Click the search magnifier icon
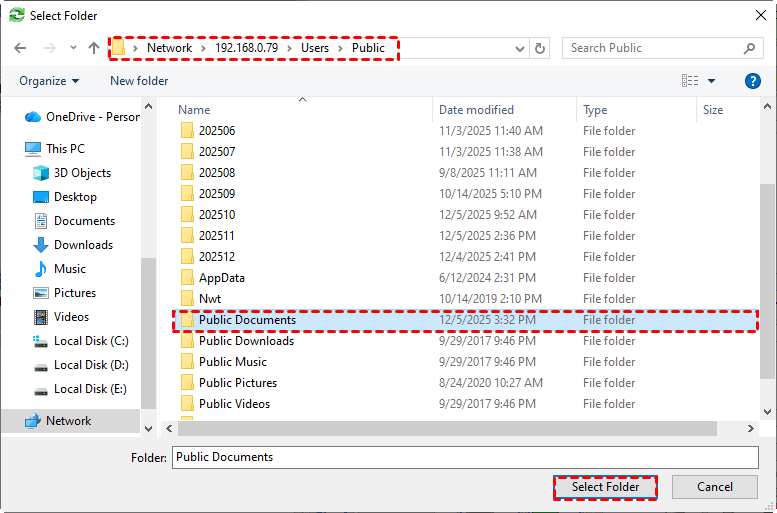 pos(749,48)
